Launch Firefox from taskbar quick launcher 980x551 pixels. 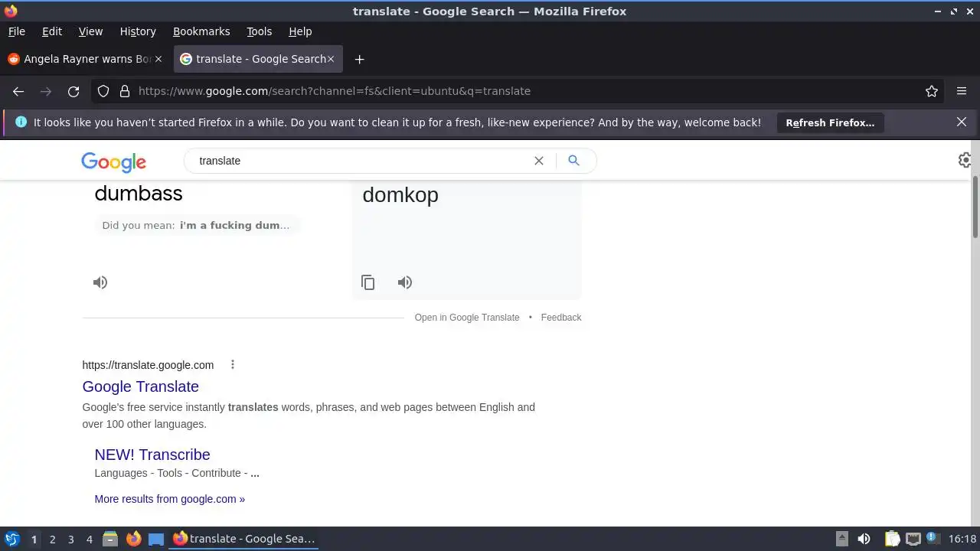[133, 539]
